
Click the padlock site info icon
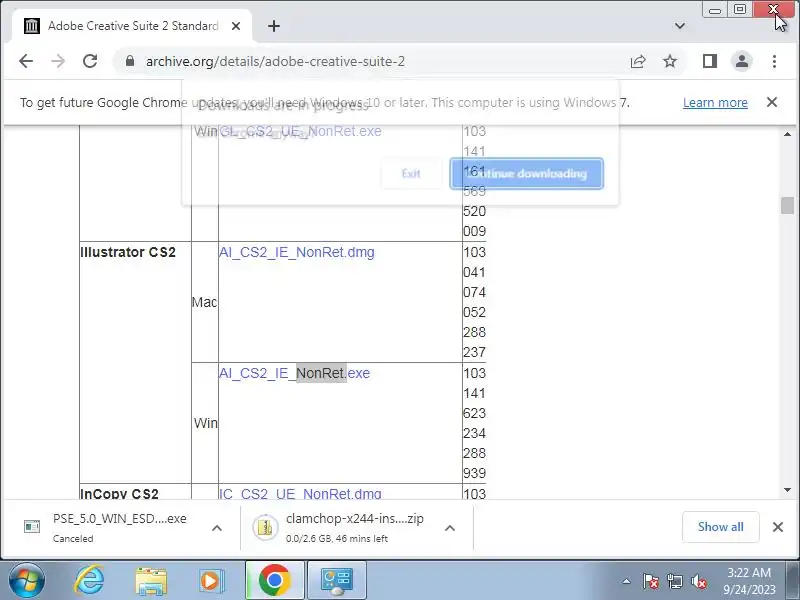(x=130, y=61)
